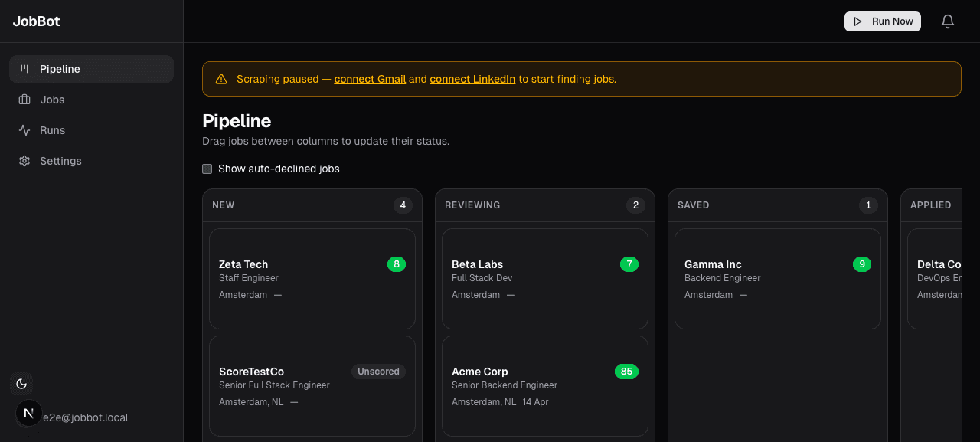Enable Show auto-declined jobs checkbox

pyautogui.click(x=207, y=169)
